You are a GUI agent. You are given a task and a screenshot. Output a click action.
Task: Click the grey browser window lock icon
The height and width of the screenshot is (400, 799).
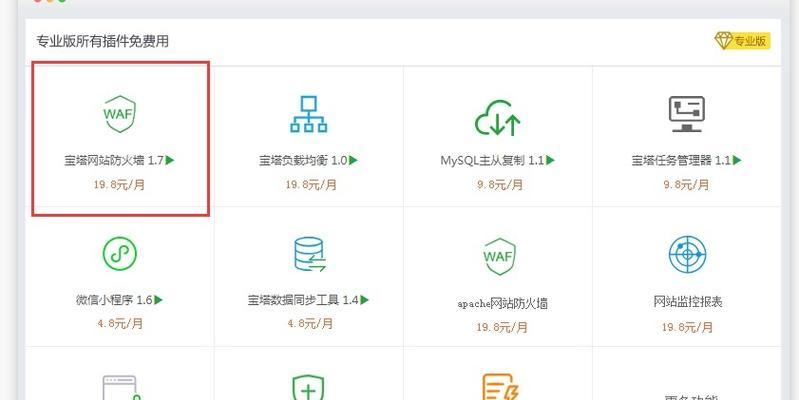click(121, 388)
